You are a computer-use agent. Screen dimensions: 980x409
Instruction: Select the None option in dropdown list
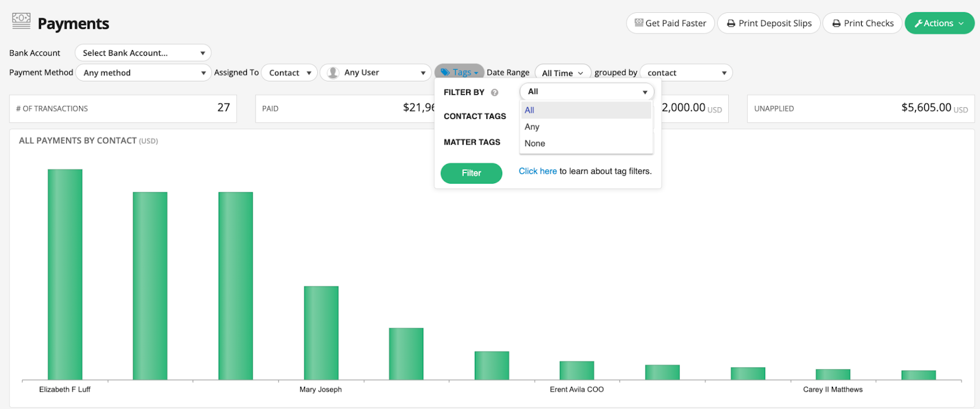tap(586, 143)
